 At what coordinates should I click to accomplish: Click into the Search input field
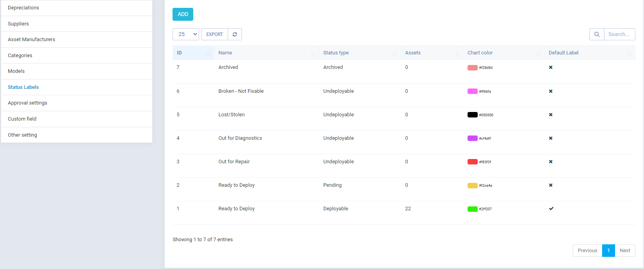point(619,34)
